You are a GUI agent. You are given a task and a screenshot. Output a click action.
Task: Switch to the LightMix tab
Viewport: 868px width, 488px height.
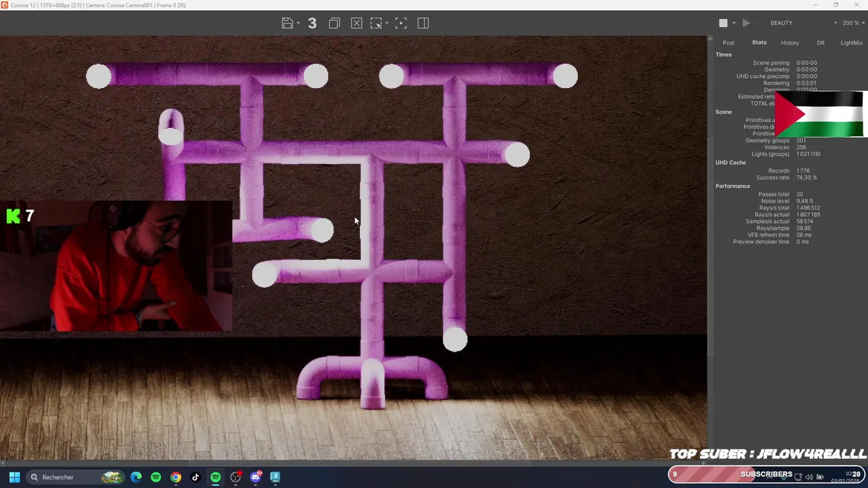pyautogui.click(x=852, y=43)
